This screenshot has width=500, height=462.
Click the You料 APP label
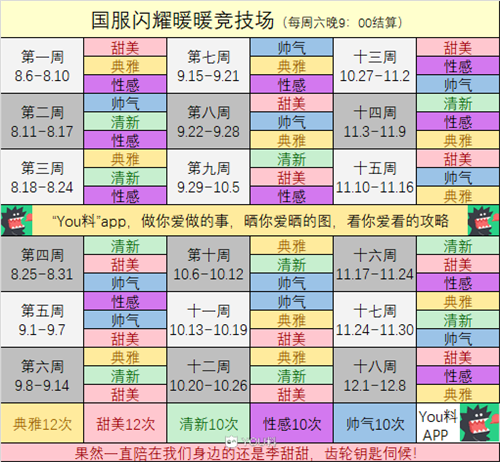(x=438, y=425)
